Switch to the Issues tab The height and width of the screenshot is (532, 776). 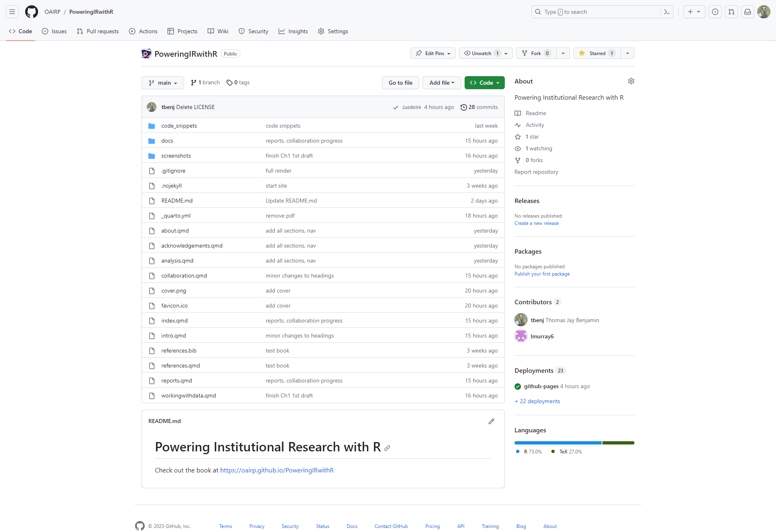(54, 31)
